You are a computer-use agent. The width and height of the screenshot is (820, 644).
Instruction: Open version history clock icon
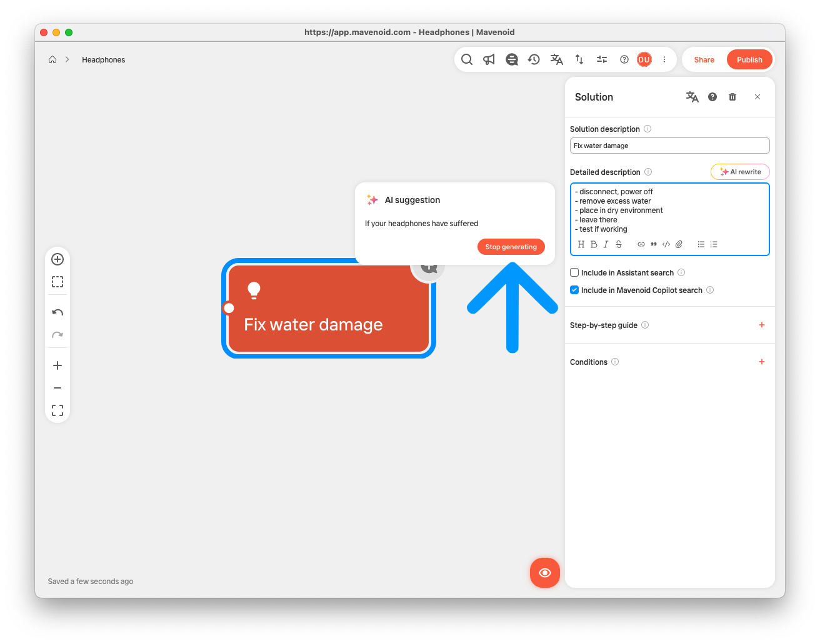tap(534, 59)
